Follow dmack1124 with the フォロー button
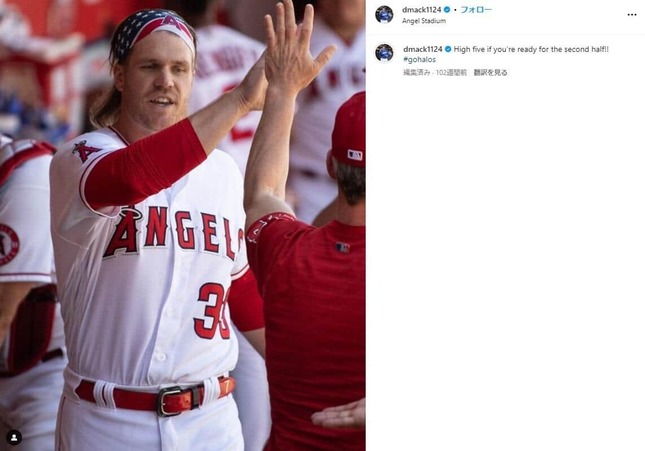 point(476,9)
